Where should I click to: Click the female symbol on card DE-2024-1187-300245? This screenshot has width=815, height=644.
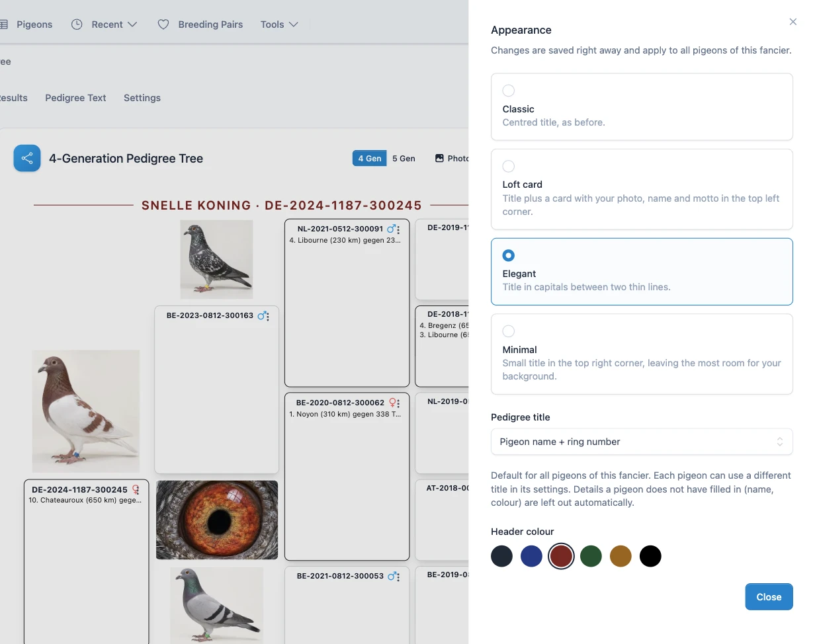135,490
